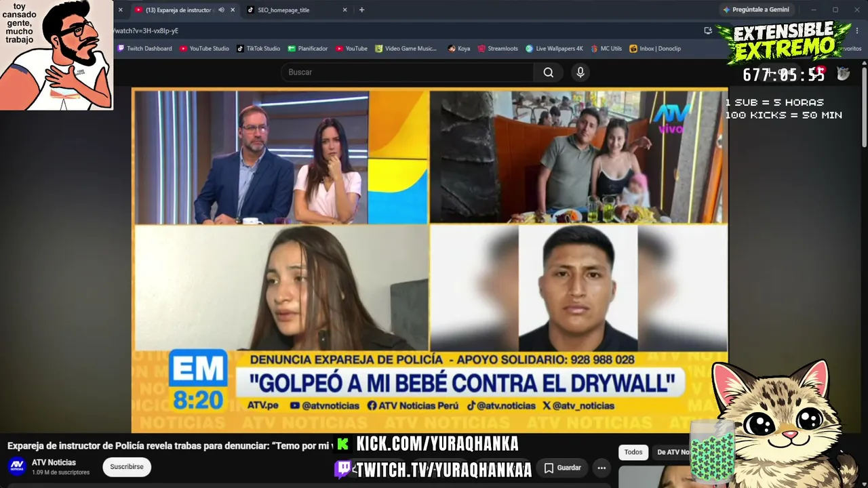The image size is (868, 488).
Task: Click the Suscribirse button
Action: click(127, 467)
